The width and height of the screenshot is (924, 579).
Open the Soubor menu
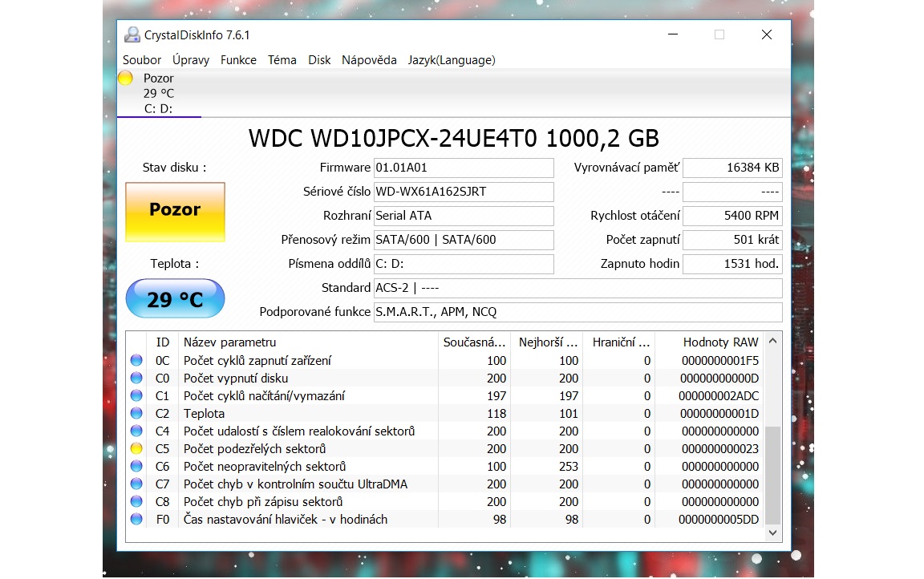tap(142, 60)
